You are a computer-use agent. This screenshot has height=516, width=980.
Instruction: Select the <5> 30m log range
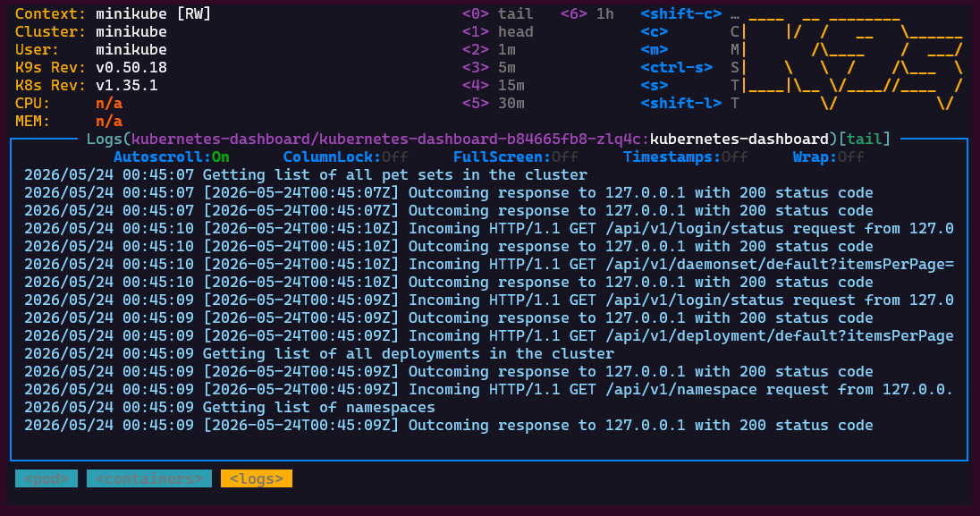(x=493, y=103)
